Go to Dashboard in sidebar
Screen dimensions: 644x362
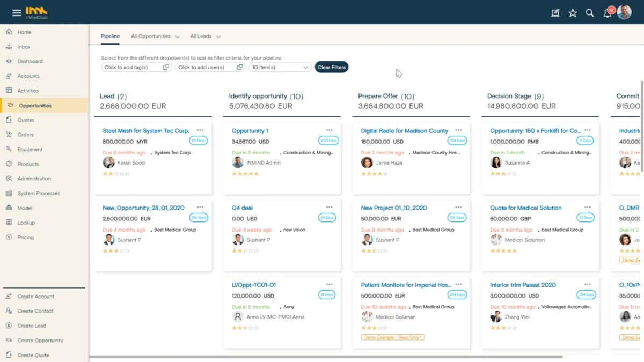(x=30, y=61)
